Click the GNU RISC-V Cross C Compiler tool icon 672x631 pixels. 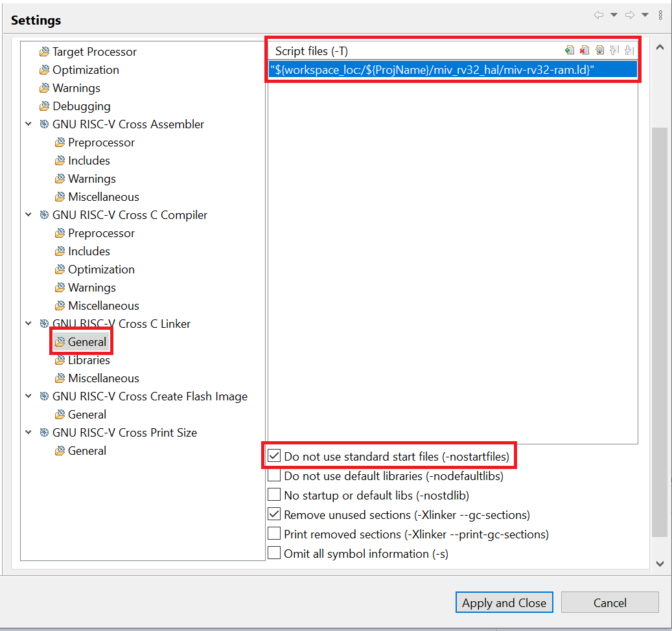[x=44, y=215]
